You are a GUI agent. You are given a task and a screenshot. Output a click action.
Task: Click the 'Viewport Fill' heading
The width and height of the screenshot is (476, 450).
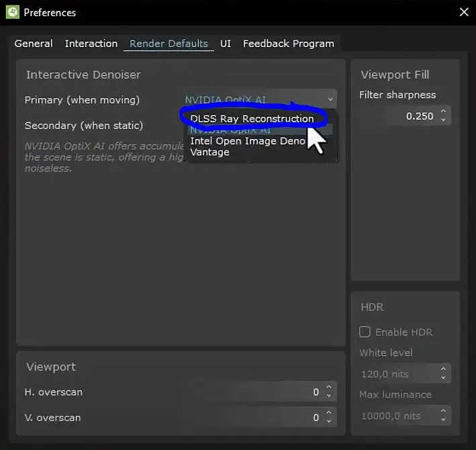point(395,75)
